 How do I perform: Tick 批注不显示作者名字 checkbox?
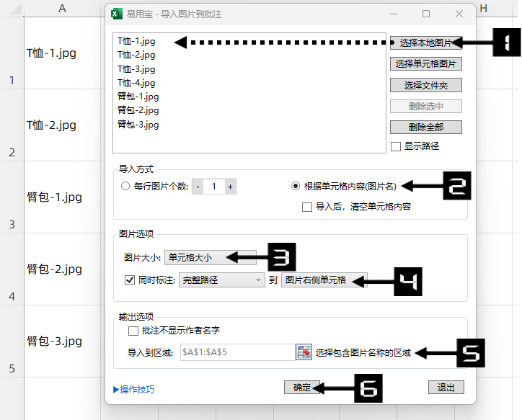pos(133,331)
